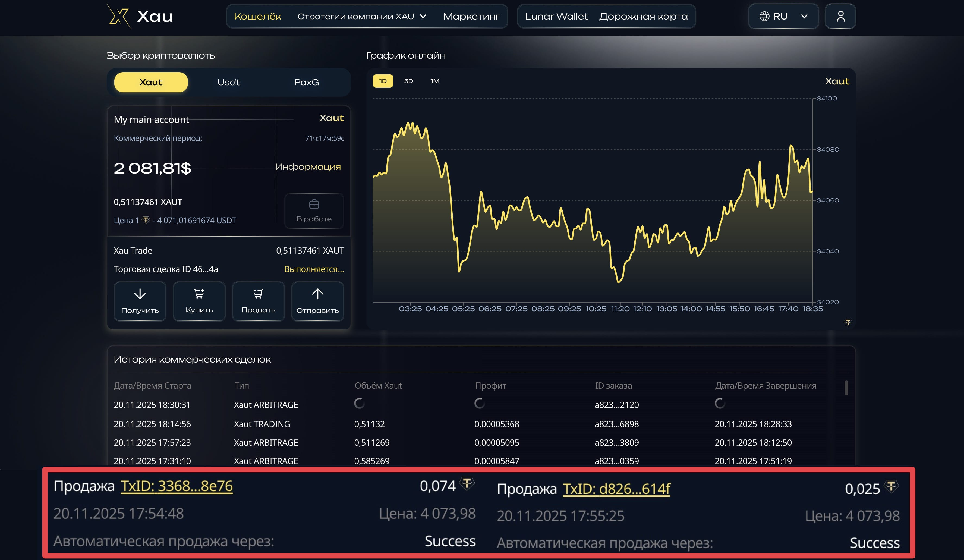The image size is (964, 560).
Task: Open the RU language dropdown
Action: pos(783,17)
